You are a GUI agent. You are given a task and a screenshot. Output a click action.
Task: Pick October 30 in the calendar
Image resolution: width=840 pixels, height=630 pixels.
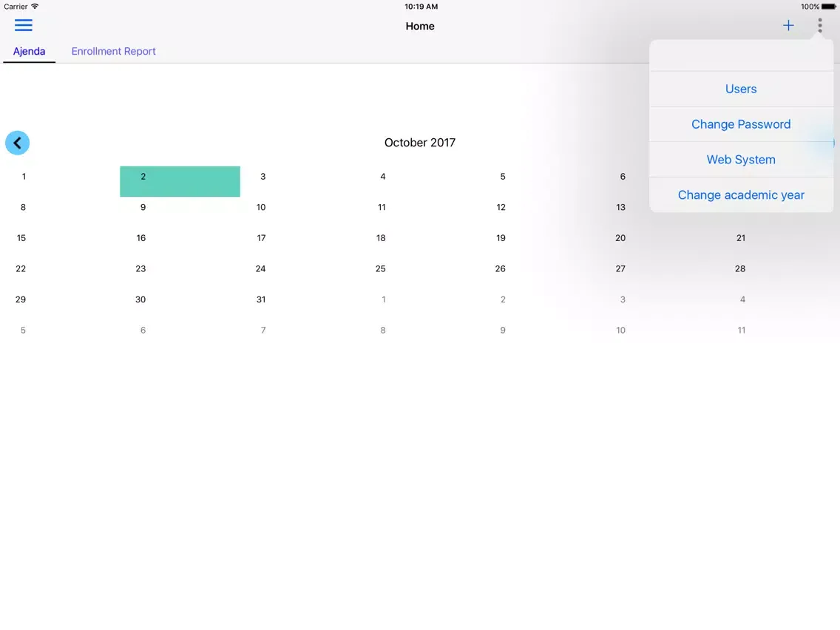coord(140,299)
